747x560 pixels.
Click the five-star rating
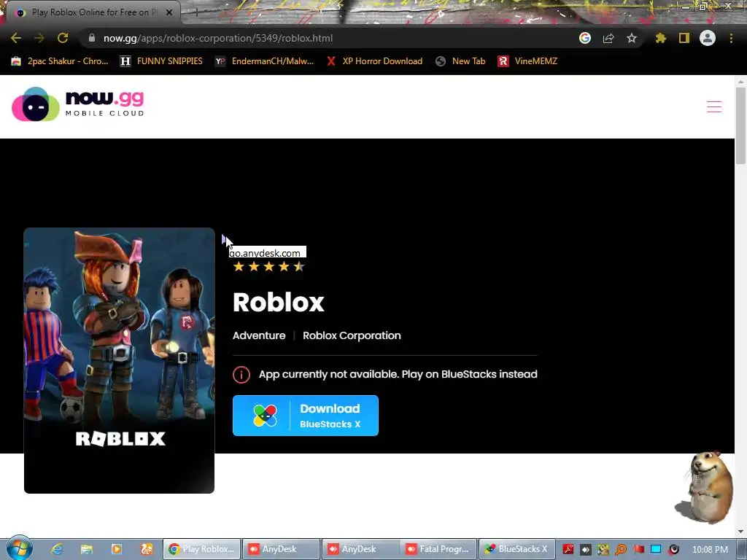pyautogui.click(x=268, y=267)
